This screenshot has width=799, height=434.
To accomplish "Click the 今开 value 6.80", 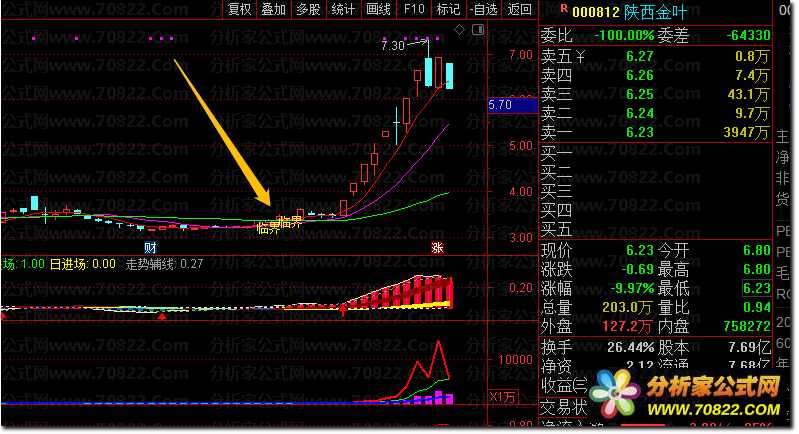I will (x=756, y=251).
